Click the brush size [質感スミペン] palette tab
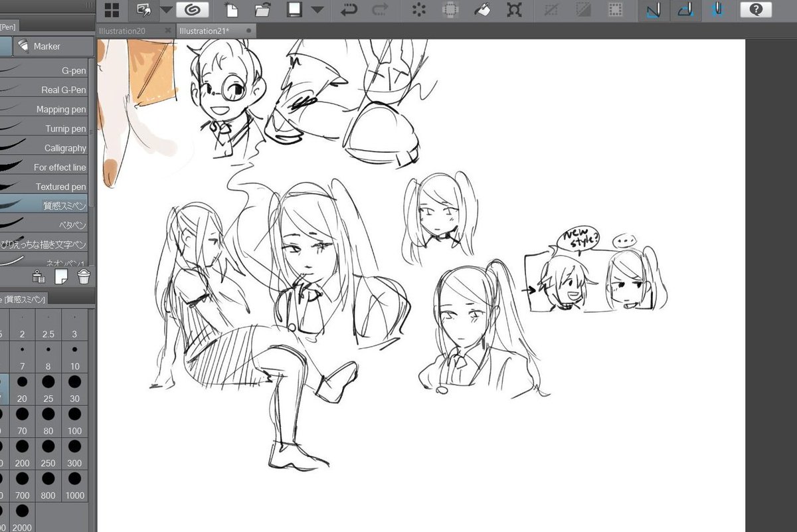Image resolution: width=797 pixels, height=532 pixels. click(23, 300)
